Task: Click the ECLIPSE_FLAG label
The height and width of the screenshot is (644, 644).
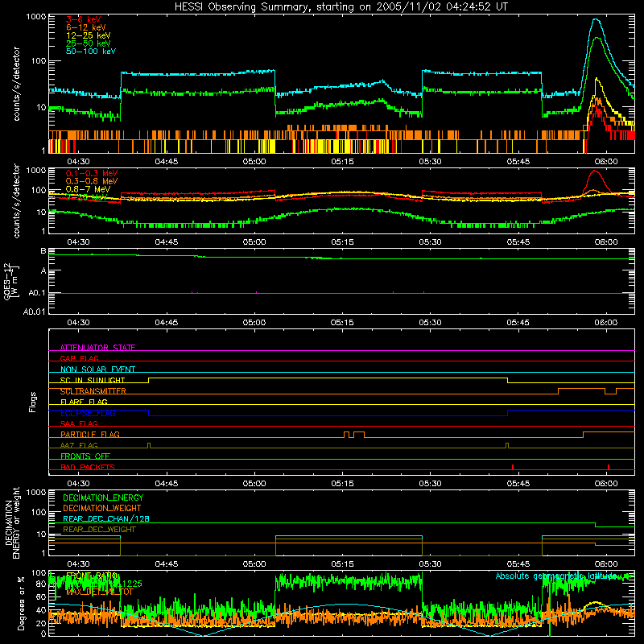Action: pyautogui.click(x=88, y=413)
